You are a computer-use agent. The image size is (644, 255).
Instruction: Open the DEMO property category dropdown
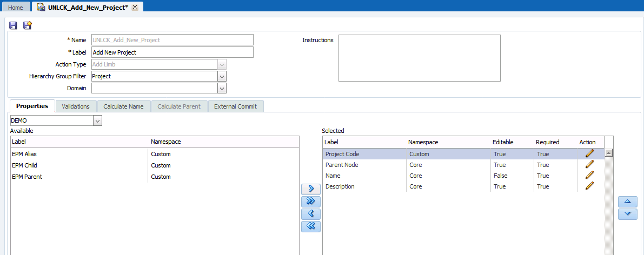(x=97, y=121)
